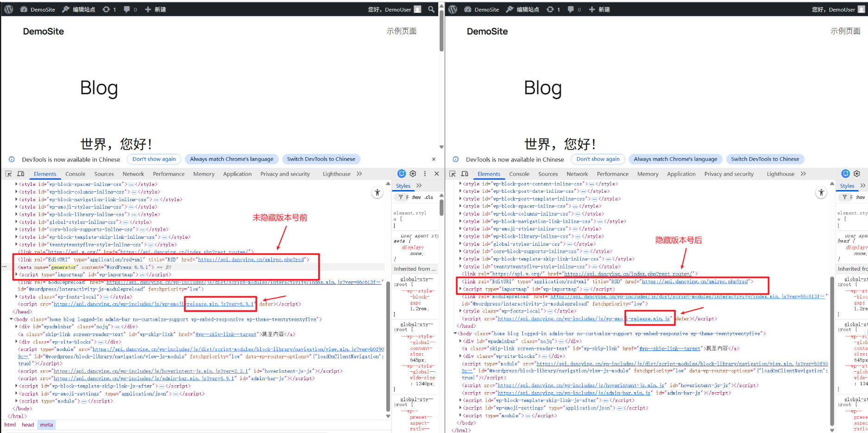Click DemoSite site title on left page

[x=44, y=32]
